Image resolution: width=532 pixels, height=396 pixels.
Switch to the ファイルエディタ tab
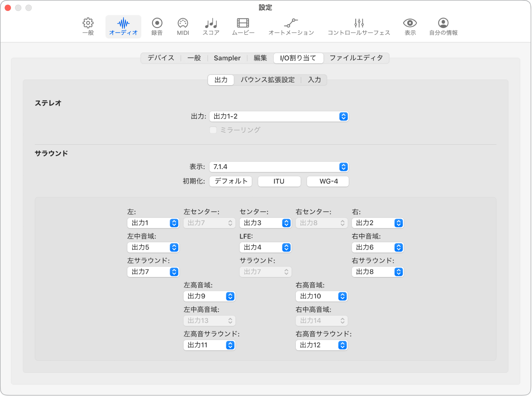coord(356,58)
